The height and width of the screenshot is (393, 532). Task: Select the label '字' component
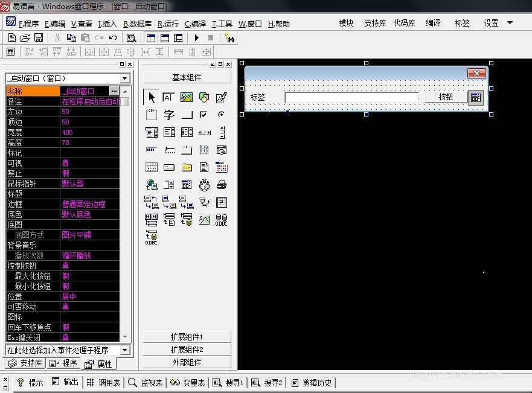point(169,115)
